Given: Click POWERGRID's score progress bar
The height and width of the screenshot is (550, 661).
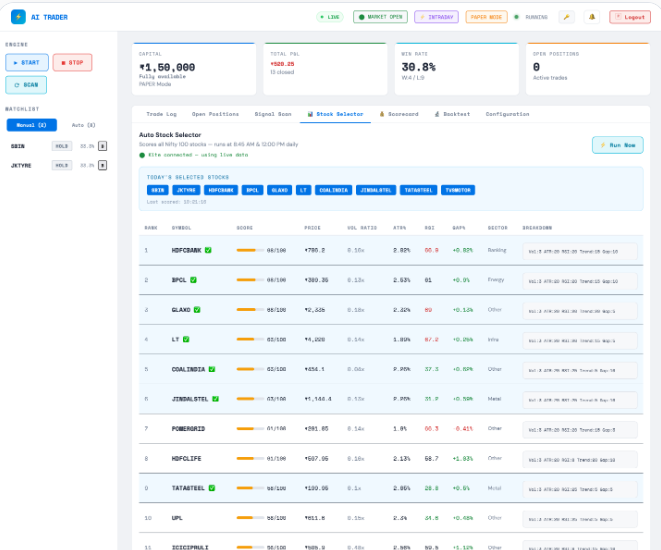Looking at the screenshot, I should (x=250, y=429).
